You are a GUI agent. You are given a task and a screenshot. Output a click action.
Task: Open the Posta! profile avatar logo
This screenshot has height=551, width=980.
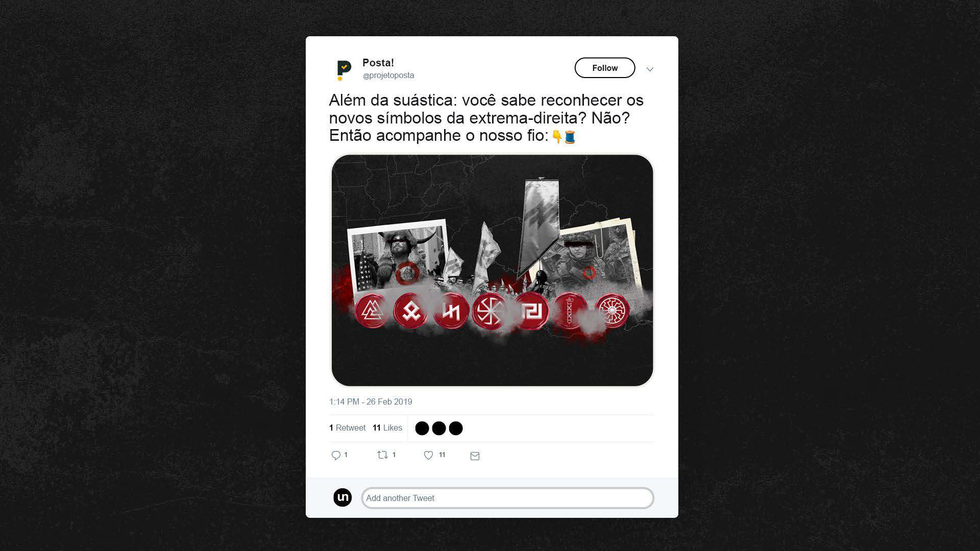[x=344, y=69]
